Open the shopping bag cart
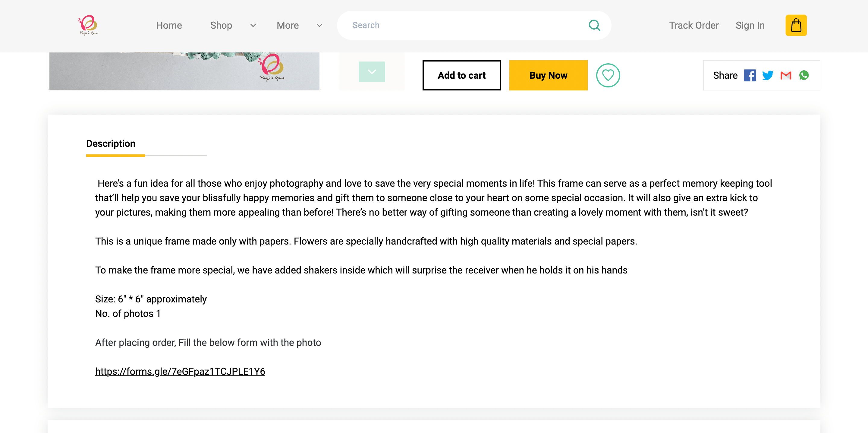The image size is (868, 433). pos(796,25)
